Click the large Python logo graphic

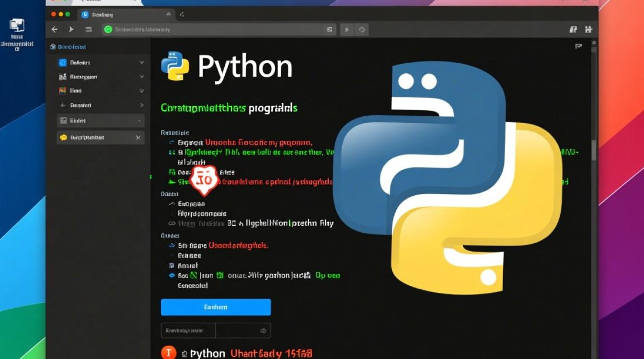tap(448, 179)
